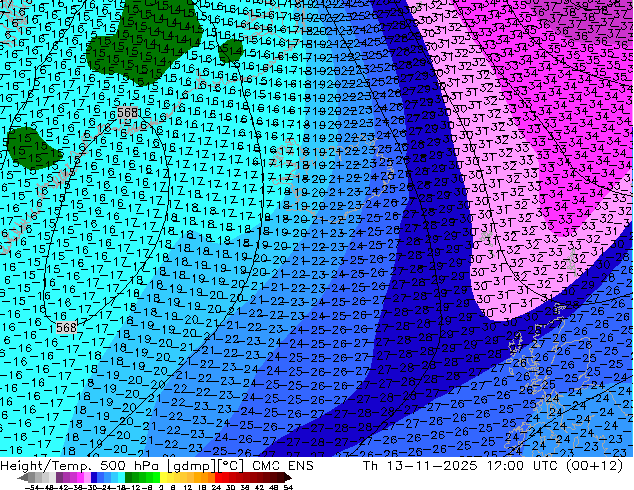Click the dark blue swatch at -30 in legend

(x=94, y=478)
